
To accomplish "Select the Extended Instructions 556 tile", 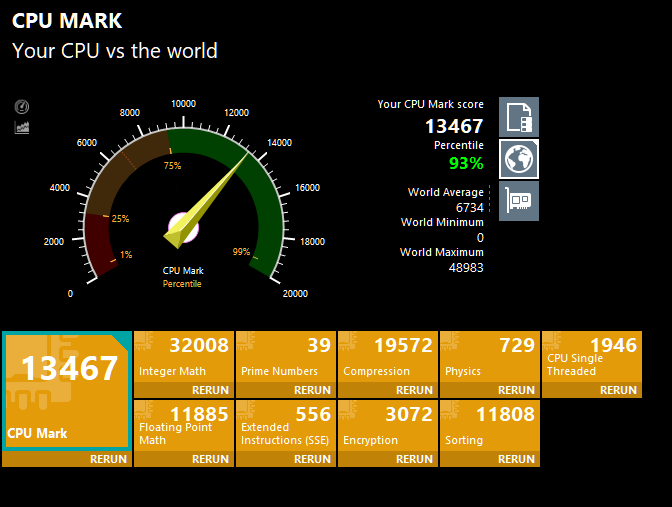I will pyautogui.click(x=286, y=426).
